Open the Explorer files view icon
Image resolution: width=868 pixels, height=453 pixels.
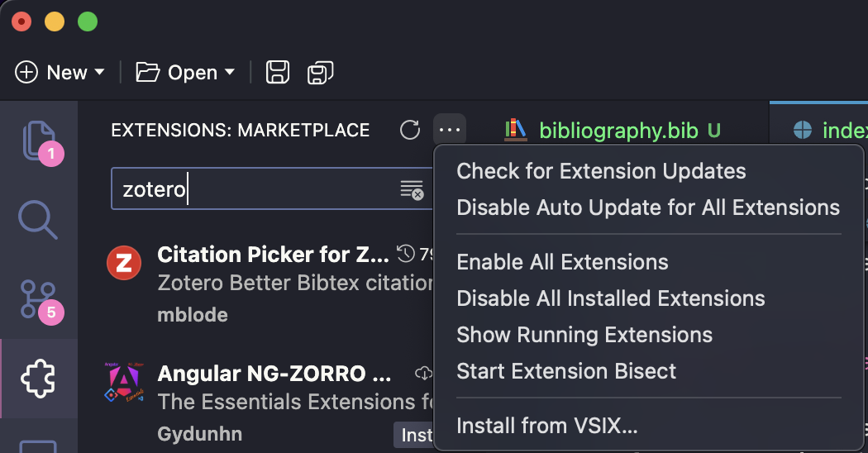[x=39, y=141]
